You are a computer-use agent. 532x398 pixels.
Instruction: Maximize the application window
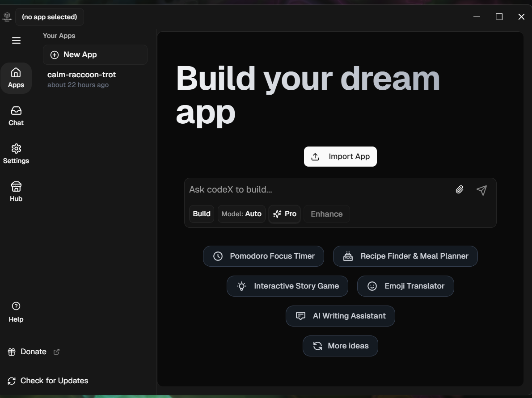[499, 17]
